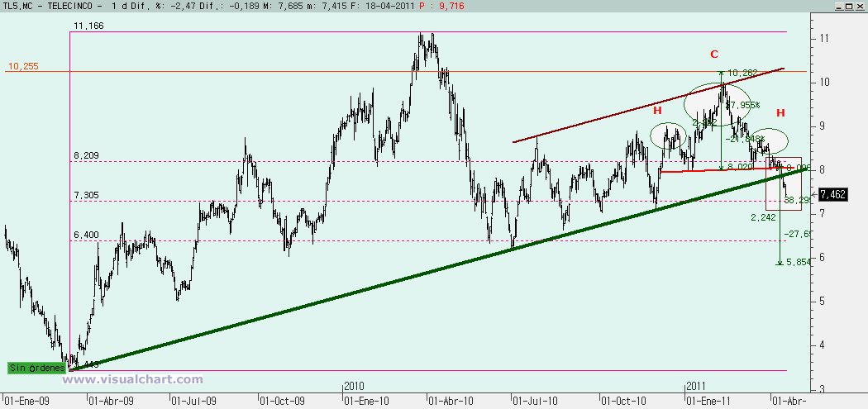Close the TELECINCO chart window
Image resolution: width=868 pixels, height=409 pixels.
[x=860, y=6]
